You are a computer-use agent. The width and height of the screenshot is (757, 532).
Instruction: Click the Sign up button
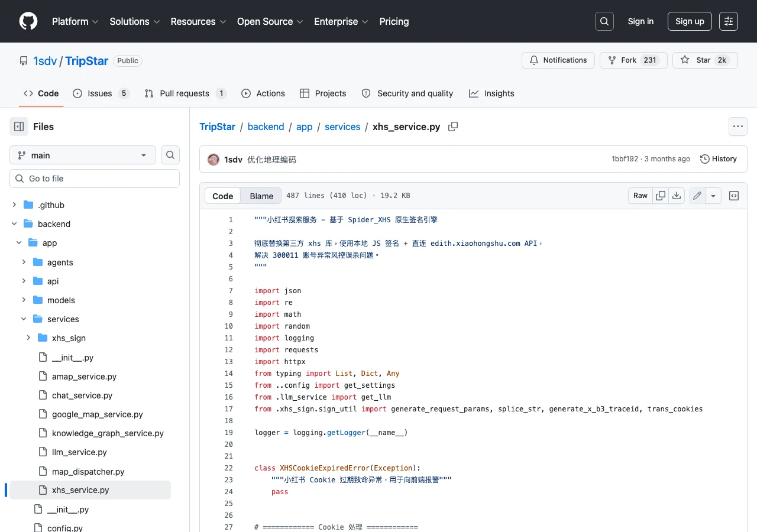690,21
